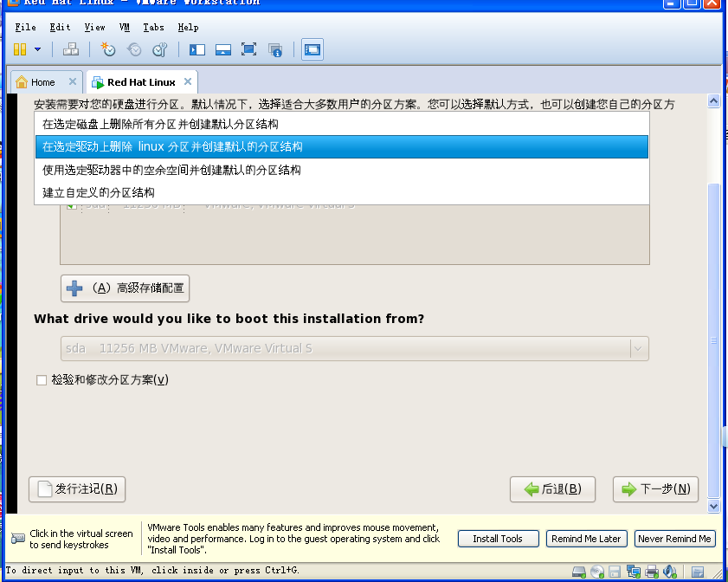This screenshot has width=728, height=582.
Task: Click the hard disk status icon
Action: coord(578,572)
